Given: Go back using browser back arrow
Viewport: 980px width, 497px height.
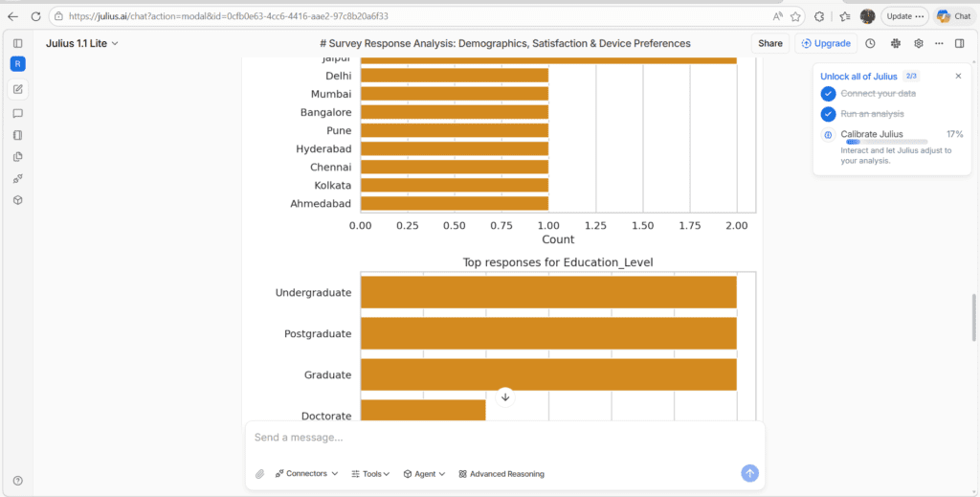Looking at the screenshot, I should click(12, 16).
